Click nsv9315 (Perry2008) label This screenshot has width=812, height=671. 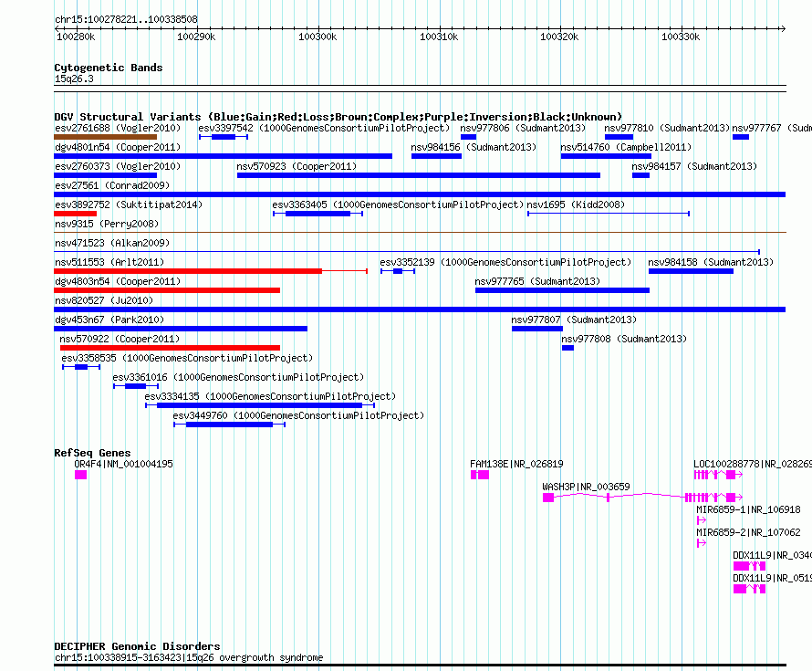pos(107,224)
